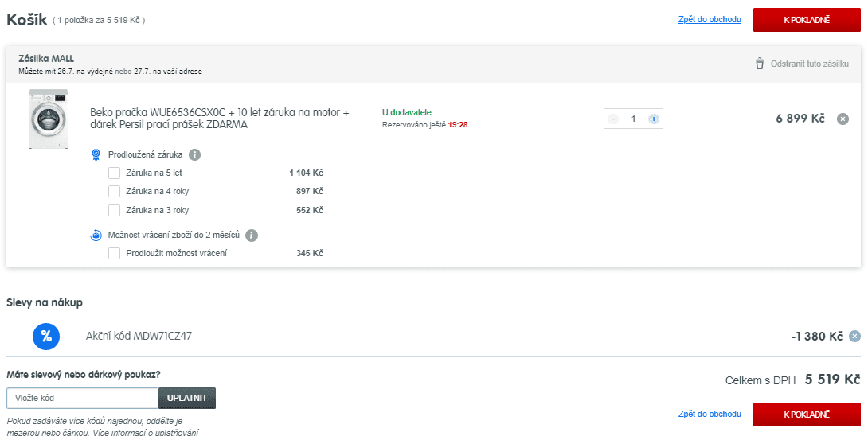Viewport: 868px width, 436px height.
Task: Decrease quantity with the minus button
Action: pos(613,119)
